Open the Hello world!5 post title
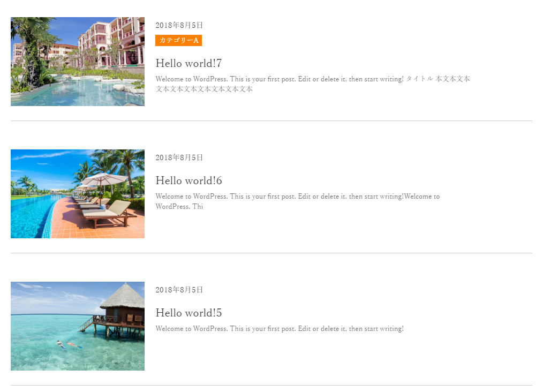Image resolution: width=543 pixels, height=392 pixels. (x=188, y=313)
